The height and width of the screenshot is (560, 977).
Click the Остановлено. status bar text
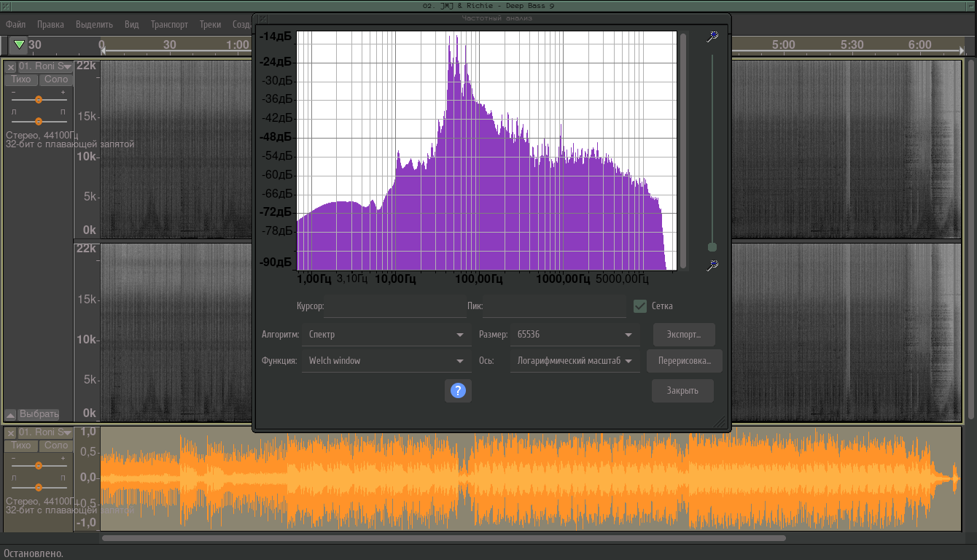click(x=33, y=553)
